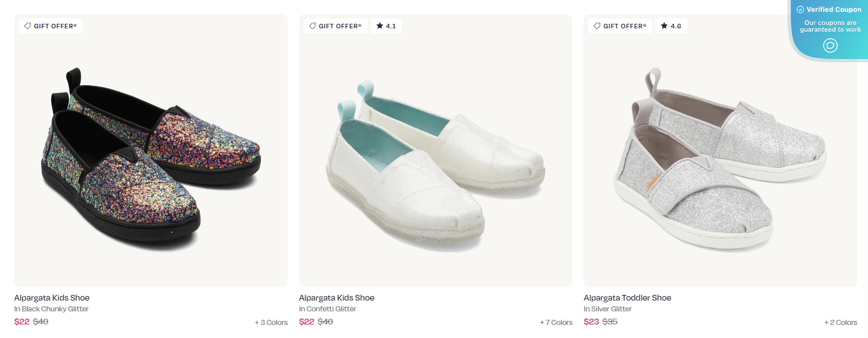
Task: Click the star icon in the 4.1 rating badge
Action: (x=379, y=26)
